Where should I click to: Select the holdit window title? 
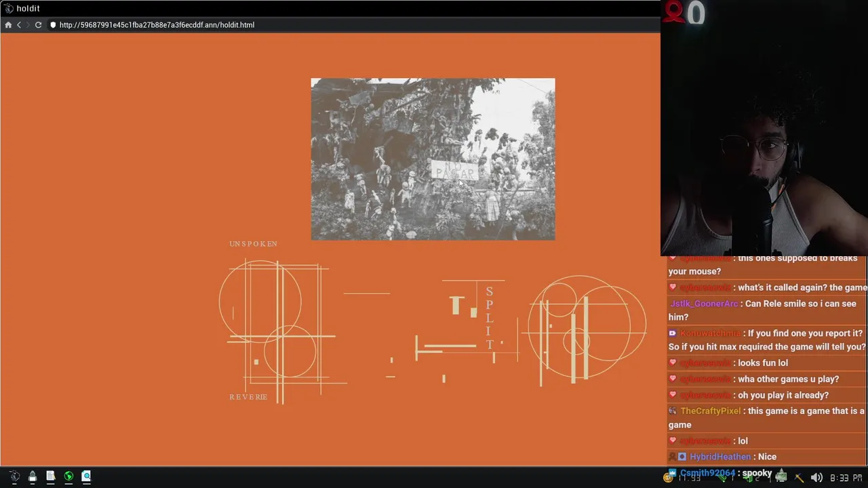[x=28, y=9]
